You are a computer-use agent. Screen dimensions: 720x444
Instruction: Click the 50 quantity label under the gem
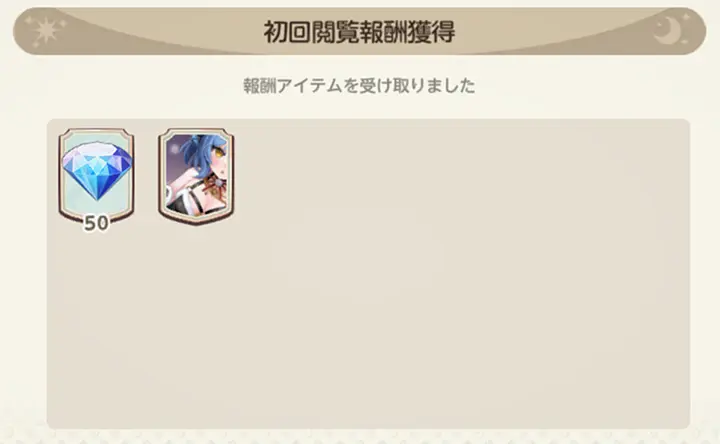tap(96, 223)
